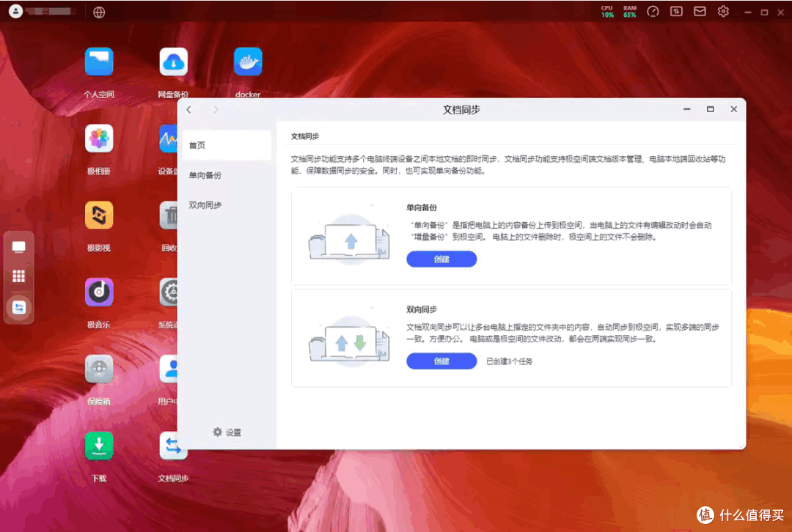Open the app grid in left dock

tap(18, 276)
